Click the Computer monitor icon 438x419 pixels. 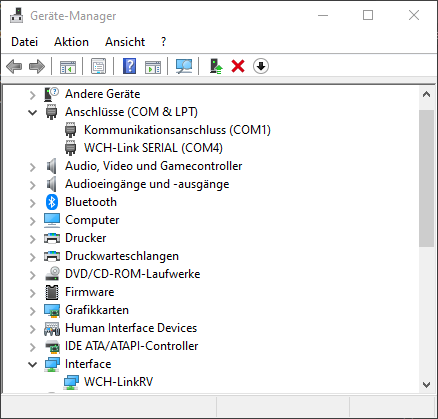[52, 220]
